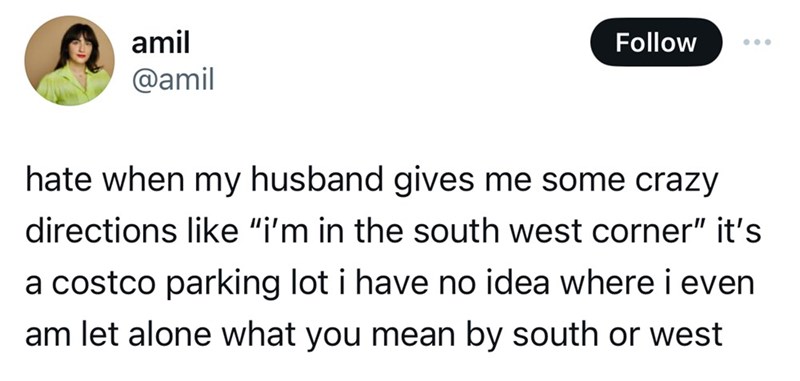Follow the amil account
Viewport: 800px width, 381px height.
(656, 42)
